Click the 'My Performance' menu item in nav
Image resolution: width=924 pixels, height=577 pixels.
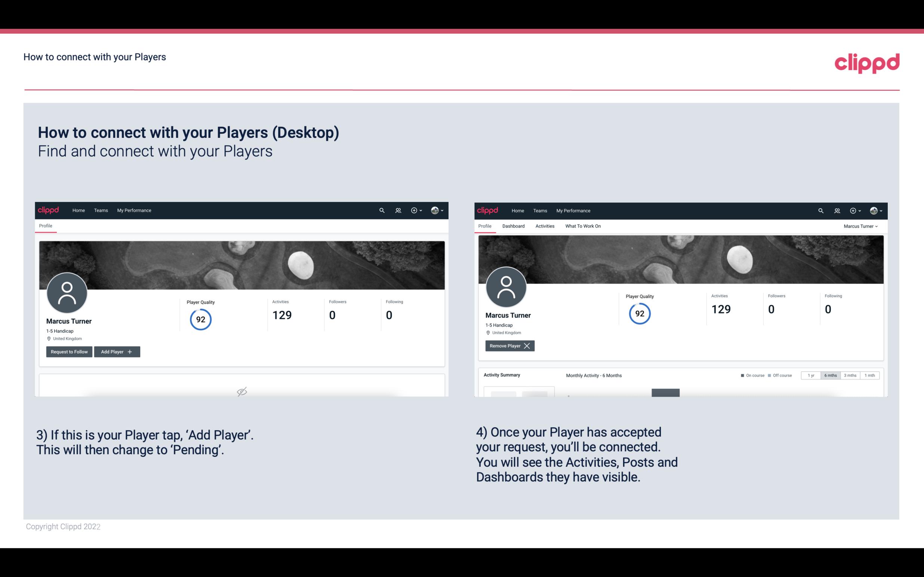tap(134, 211)
